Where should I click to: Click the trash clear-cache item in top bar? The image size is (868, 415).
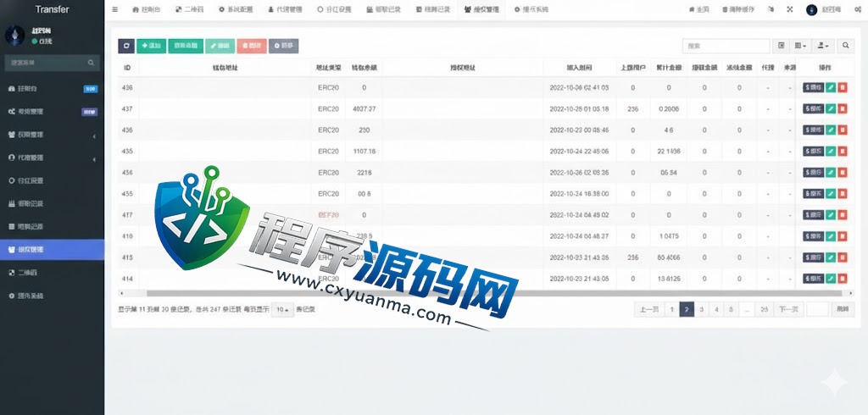point(739,9)
